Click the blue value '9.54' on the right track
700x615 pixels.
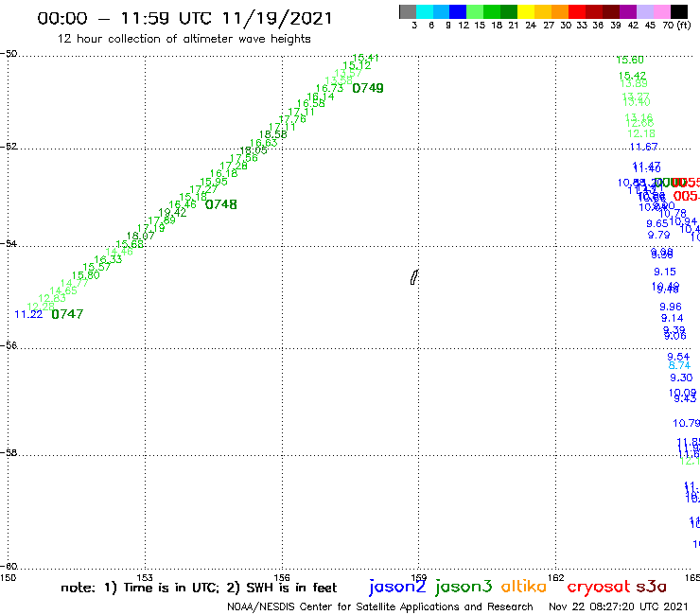[x=678, y=357]
